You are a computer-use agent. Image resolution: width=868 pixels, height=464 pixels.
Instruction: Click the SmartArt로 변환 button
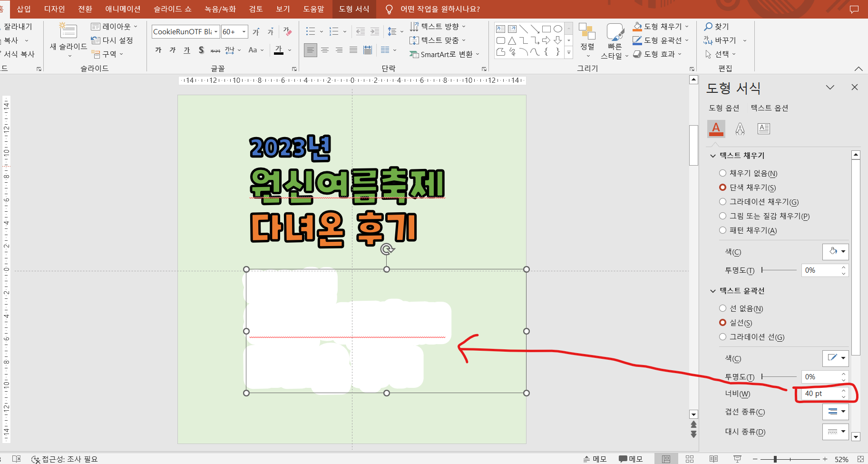444,54
